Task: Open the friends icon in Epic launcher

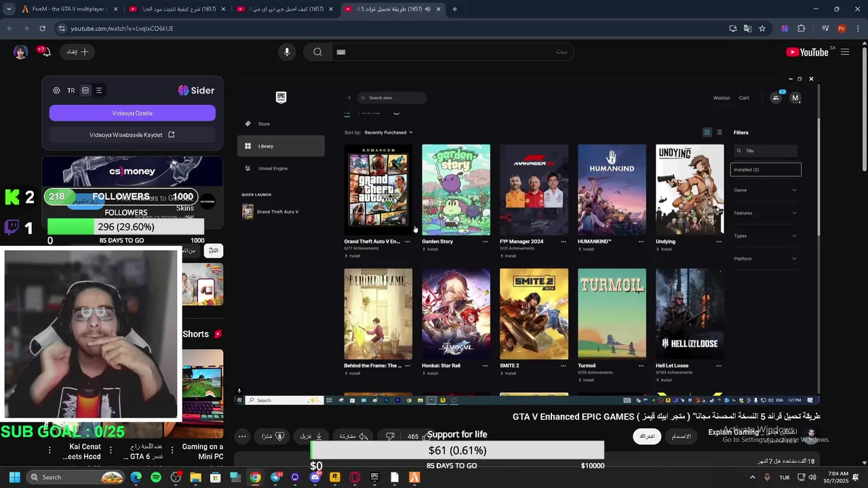Action: 776,98
